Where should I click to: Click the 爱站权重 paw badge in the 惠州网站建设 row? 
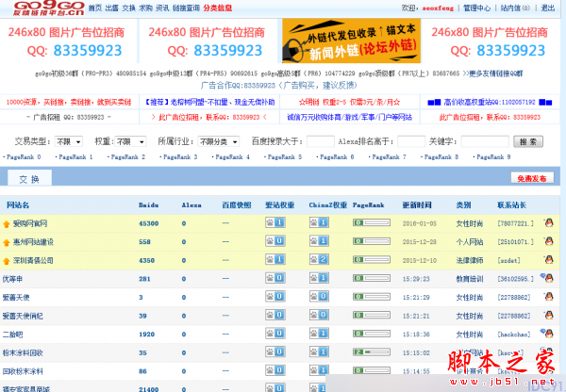tap(275, 241)
